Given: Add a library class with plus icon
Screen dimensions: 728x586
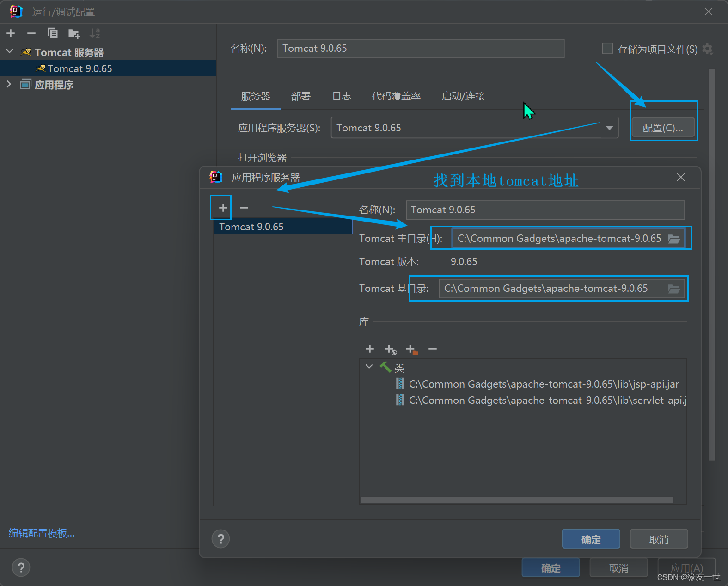Looking at the screenshot, I should click(370, 349).
